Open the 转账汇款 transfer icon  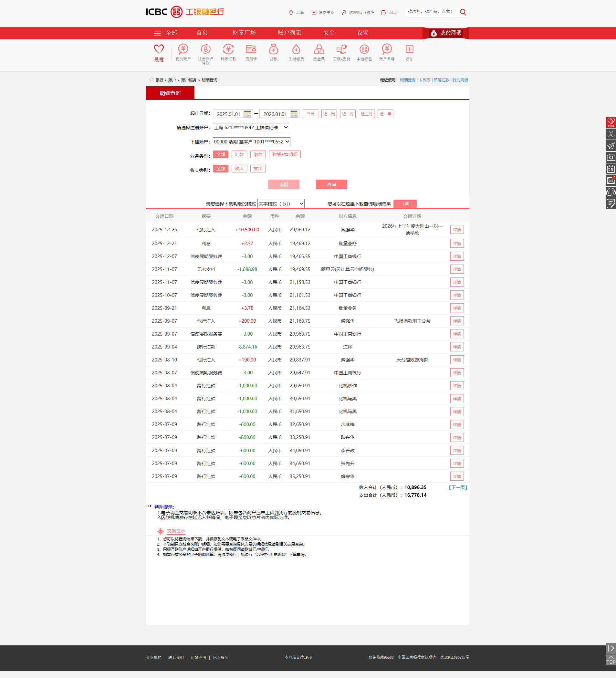[228, 50]
